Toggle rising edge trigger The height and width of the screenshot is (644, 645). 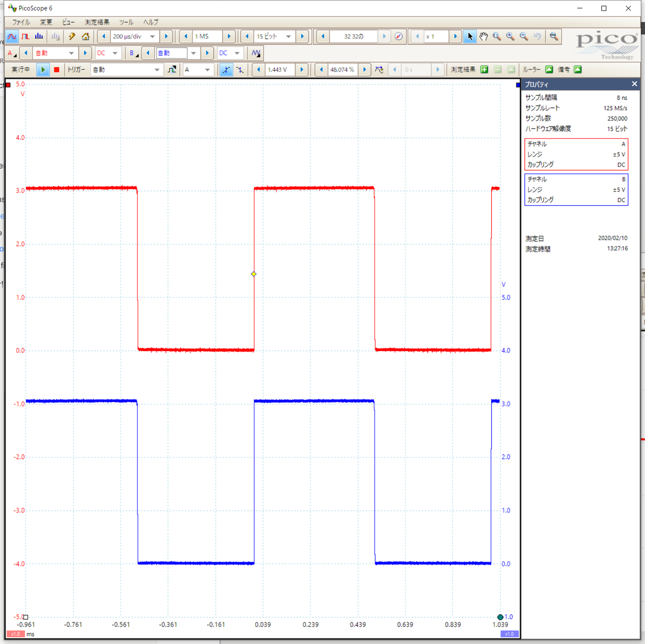click(x=226, y=70)
